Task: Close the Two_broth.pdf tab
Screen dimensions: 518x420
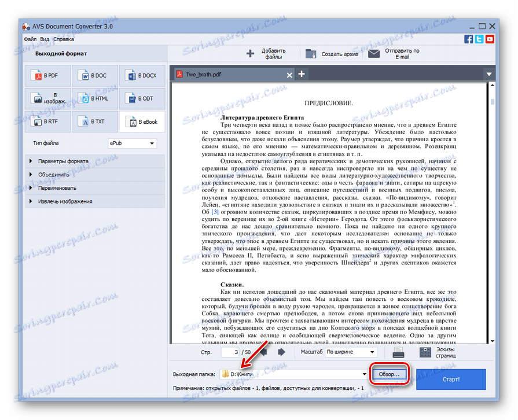Action: (289, 75)
